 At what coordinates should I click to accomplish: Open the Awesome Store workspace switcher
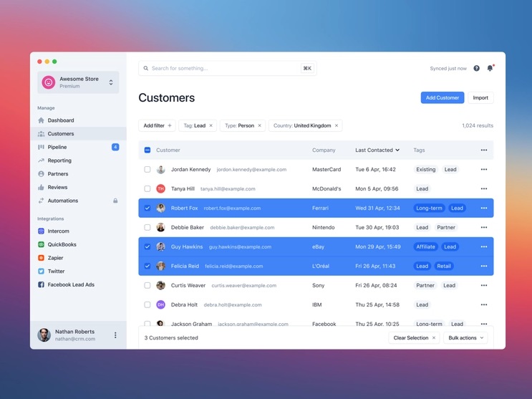78,82
